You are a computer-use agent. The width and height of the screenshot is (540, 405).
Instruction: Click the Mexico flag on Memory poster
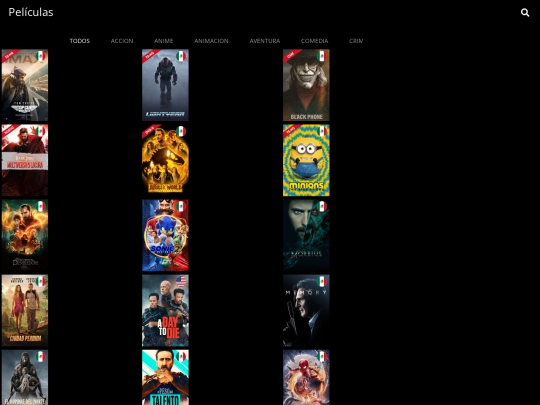click(x=322, y=281)
